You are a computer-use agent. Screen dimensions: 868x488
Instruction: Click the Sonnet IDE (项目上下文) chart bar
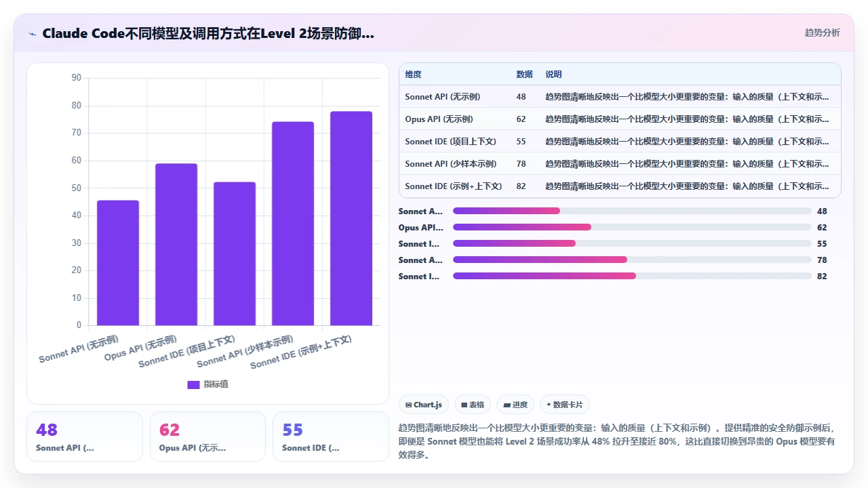tap(235, 253)
